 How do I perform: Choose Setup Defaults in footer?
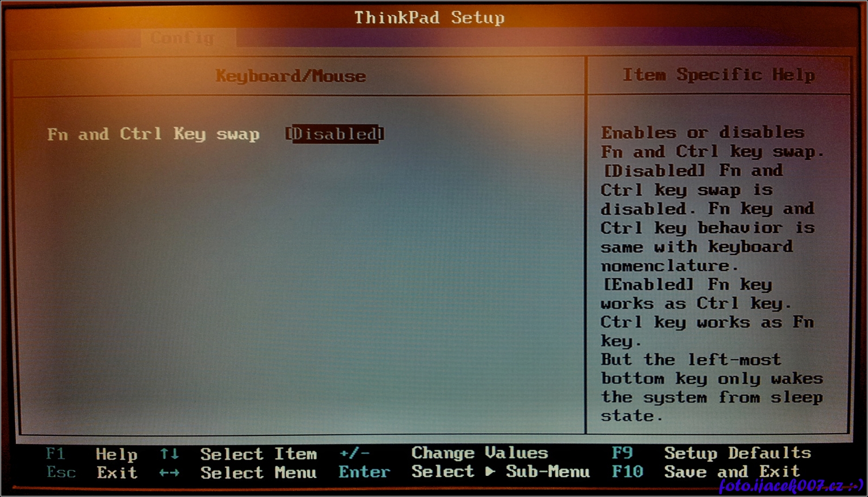click(x=738, y=453)
